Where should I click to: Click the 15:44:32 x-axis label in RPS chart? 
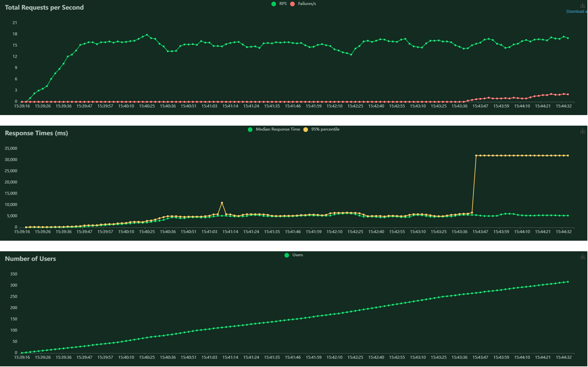[564, 106]
